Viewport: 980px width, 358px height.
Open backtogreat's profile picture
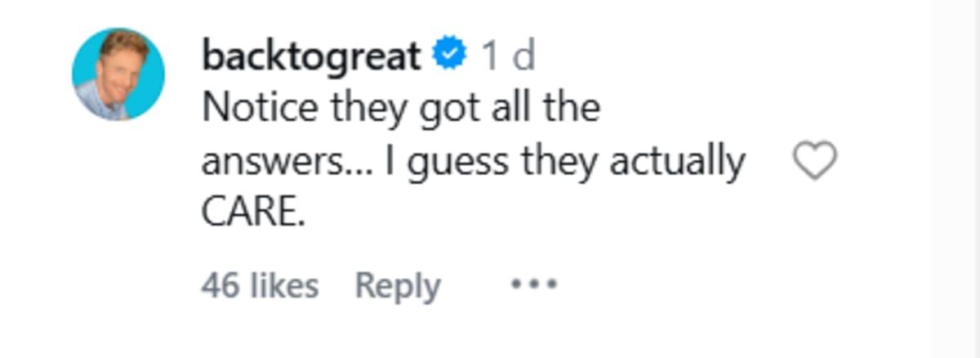pyautogui.click(x=118, y=74)
